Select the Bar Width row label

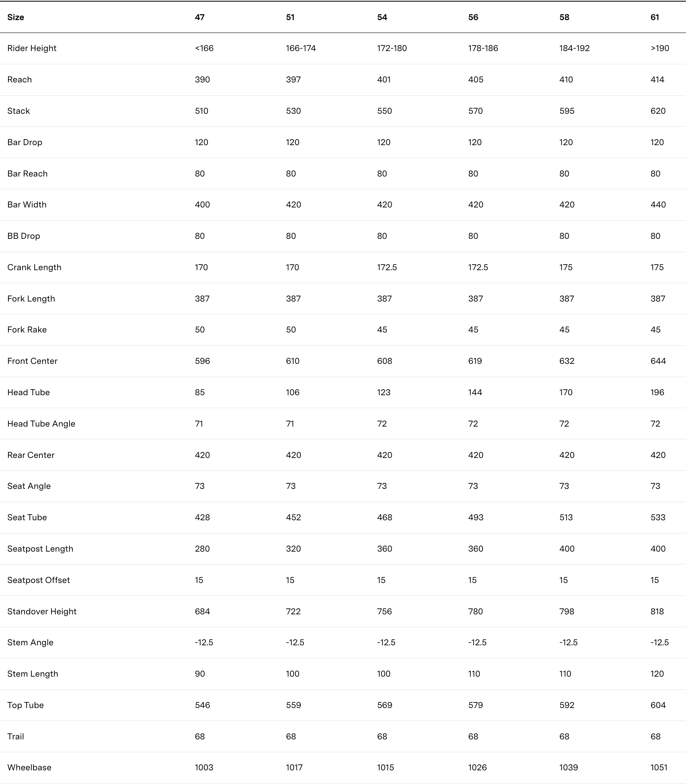pyautogui.click(x=27, y=205)
